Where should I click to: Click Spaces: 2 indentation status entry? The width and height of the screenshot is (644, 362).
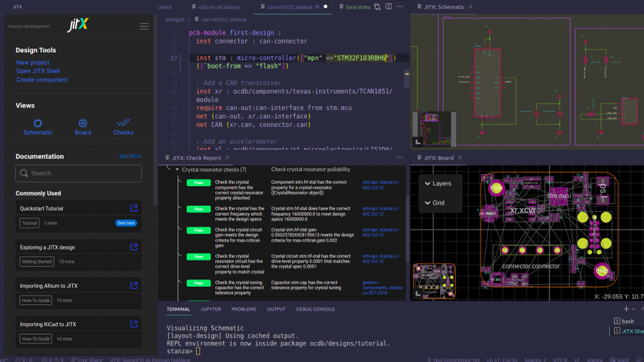click(x=535, y=360)
